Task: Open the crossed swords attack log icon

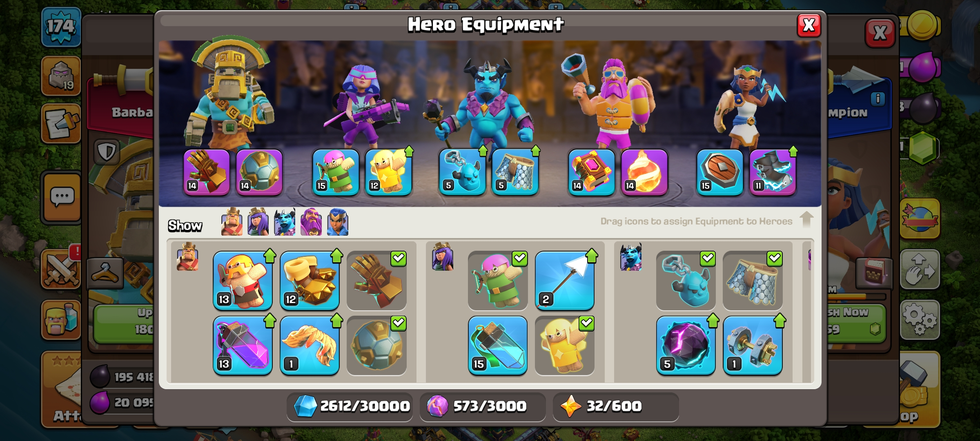Action: pyautogui.click(x=61, y=269)
